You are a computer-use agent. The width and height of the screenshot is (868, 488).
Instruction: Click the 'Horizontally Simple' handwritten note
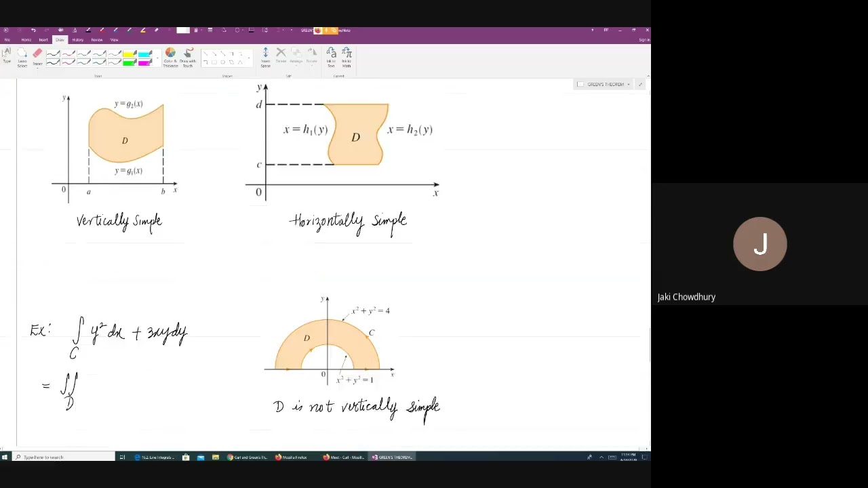[x=349, y=222]
